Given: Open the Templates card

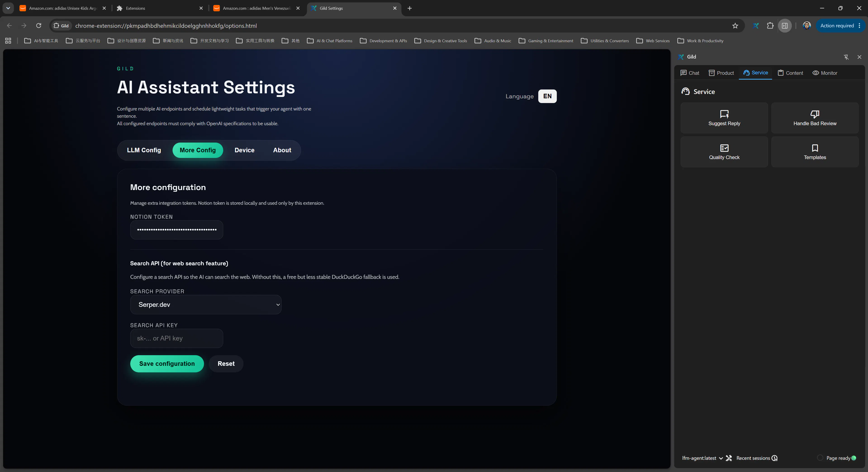Looking at the screenshot, I should [x=814, y=152].
